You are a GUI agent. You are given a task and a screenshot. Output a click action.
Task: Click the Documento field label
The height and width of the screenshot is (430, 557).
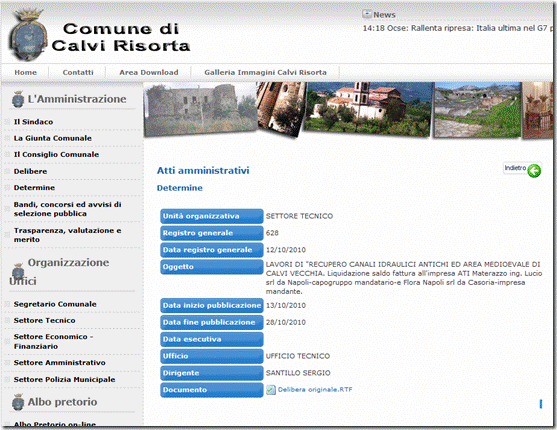212,390
